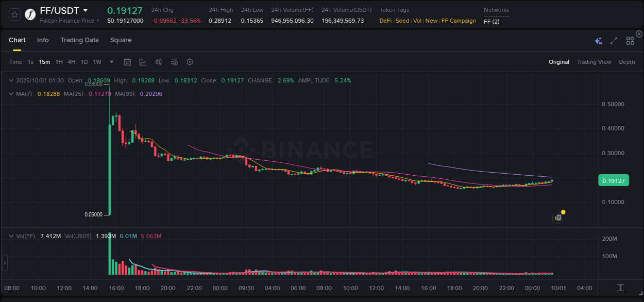Open the extra timeframe dropdown beside 1W

pos(111,62)
